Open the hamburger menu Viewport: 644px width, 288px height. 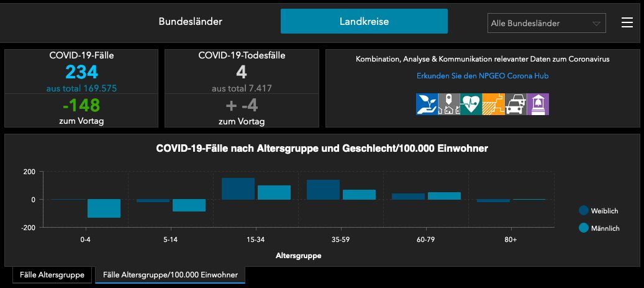[627, 22]
